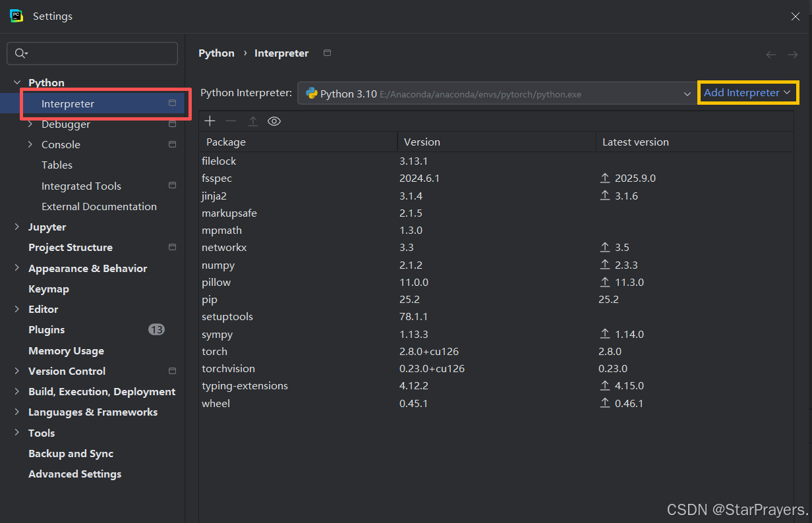Open the Python Interpreter dropdown
This screenshot has width=812, height=523.
496,94
